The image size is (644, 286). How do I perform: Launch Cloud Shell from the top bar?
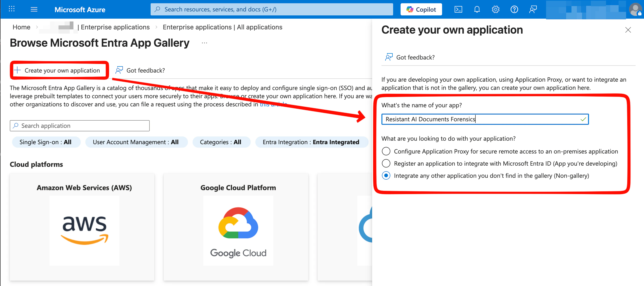coord(458,10)
